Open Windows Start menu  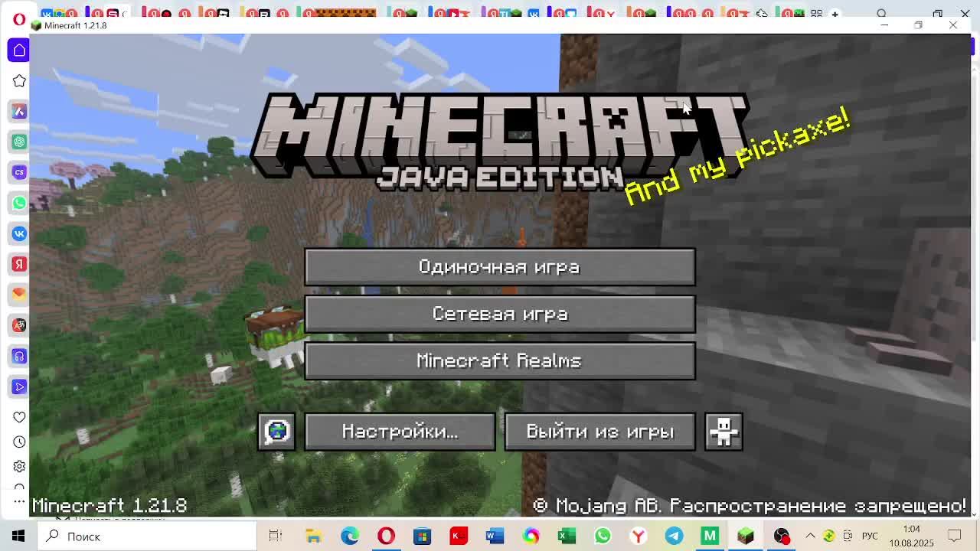pyautogui.click(x=18, y=536)
